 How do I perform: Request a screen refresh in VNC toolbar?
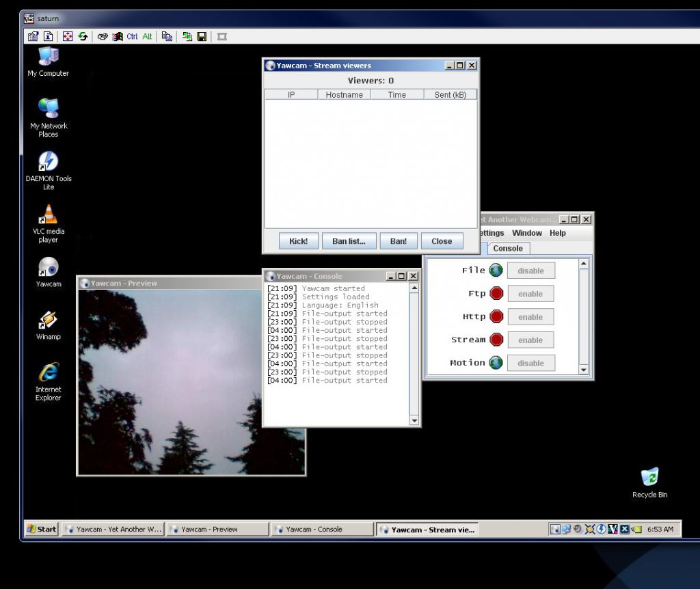pos(83,37)
